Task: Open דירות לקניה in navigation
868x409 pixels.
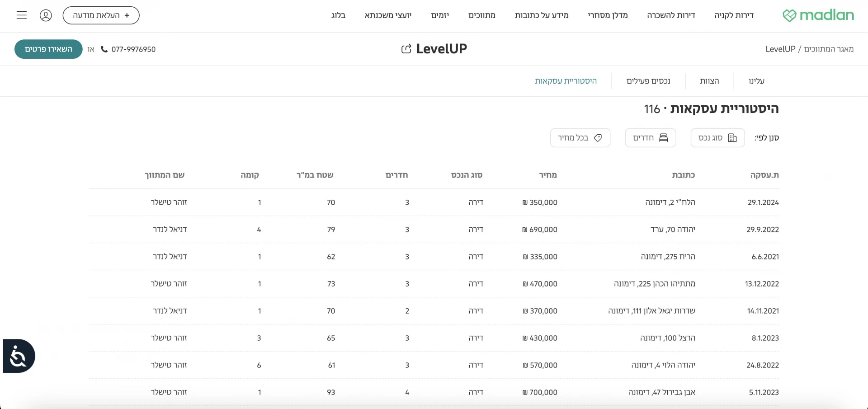Action: (734, 15)
